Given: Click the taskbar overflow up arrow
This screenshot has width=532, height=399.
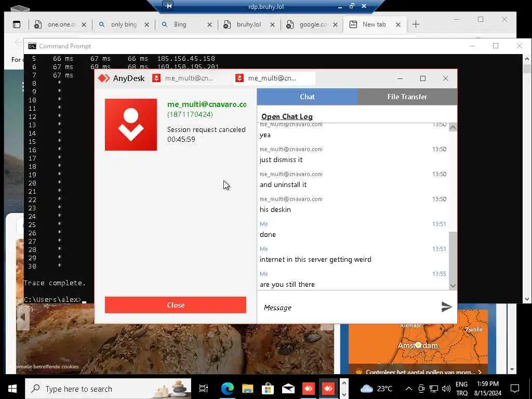Looking at the screenshot, I should click(344, 384).
